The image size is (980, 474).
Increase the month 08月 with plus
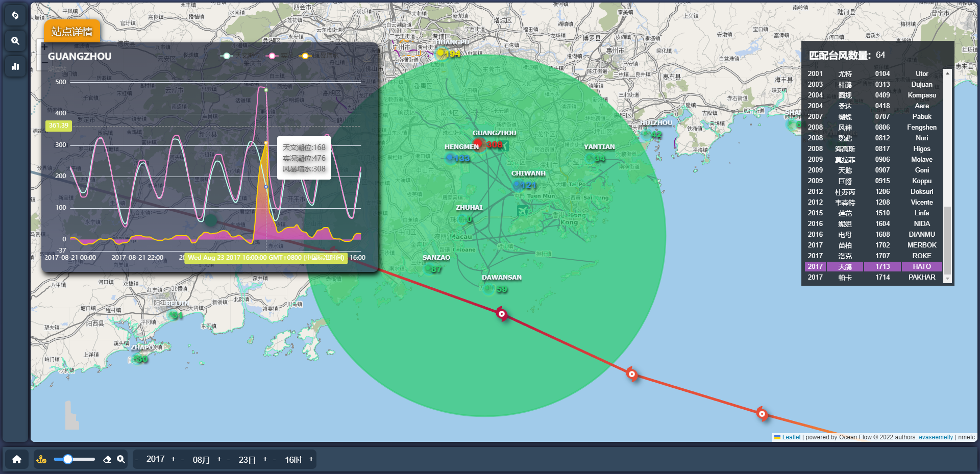pyautogui.click(x=219, y=459)
